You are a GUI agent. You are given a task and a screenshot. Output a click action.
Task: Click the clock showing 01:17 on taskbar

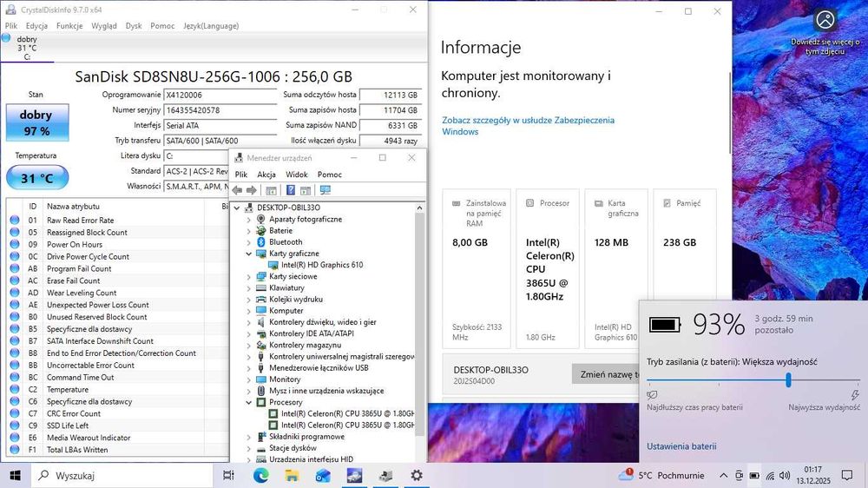813,475
